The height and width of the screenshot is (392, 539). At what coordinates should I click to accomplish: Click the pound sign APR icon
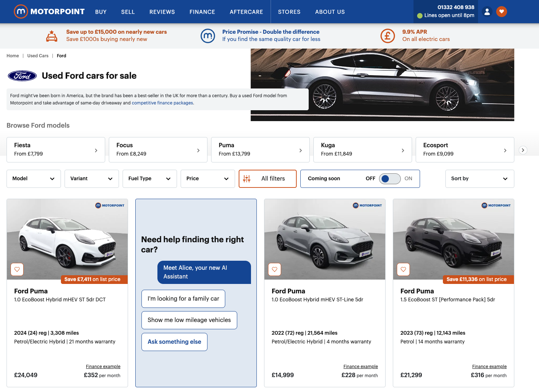click(387, 36)
